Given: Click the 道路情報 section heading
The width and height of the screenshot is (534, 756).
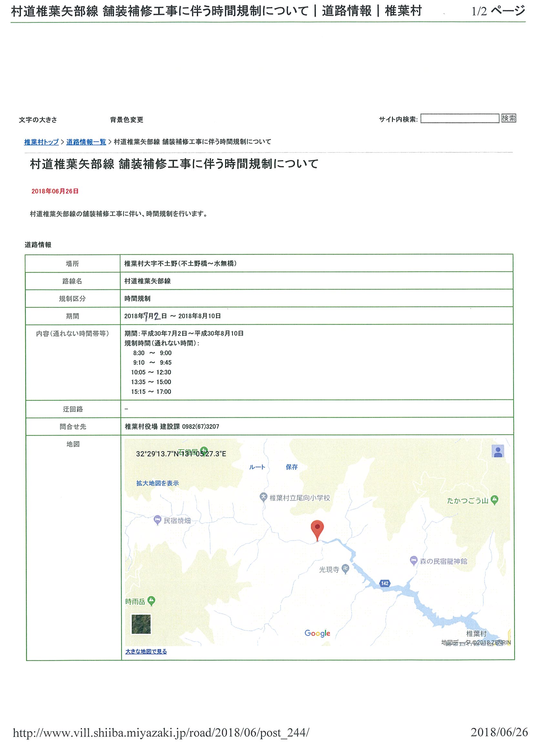Looking at the screenshot, I should tap(38, 245).
